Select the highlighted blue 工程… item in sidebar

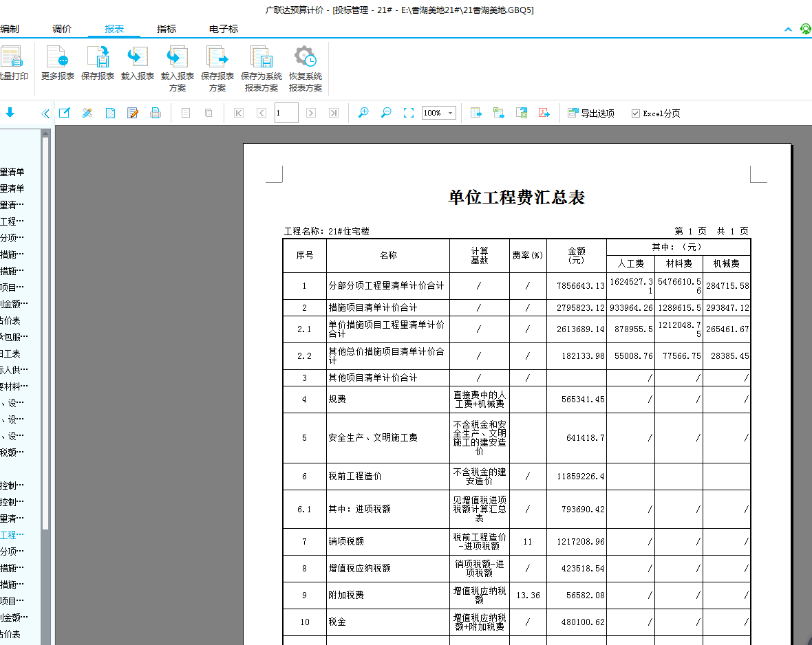pos(12,535)
